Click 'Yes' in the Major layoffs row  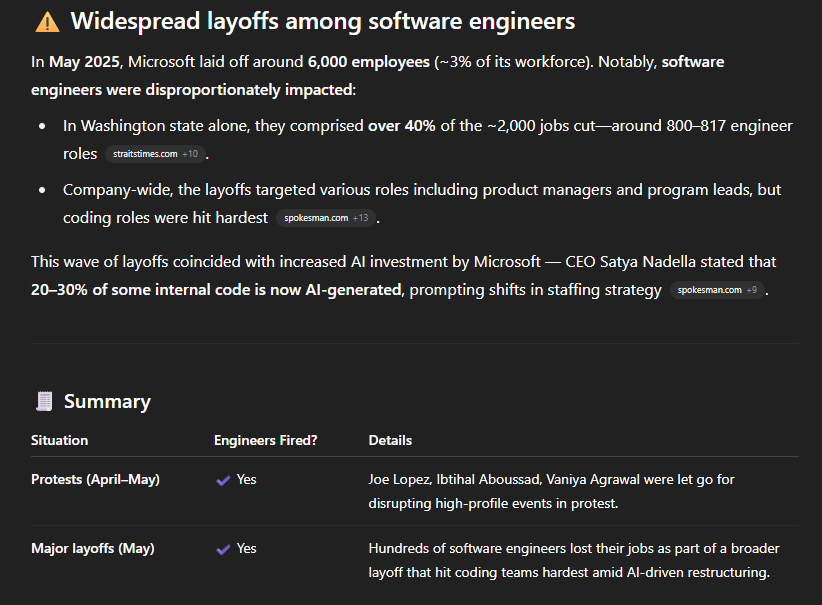pos(246,549)
